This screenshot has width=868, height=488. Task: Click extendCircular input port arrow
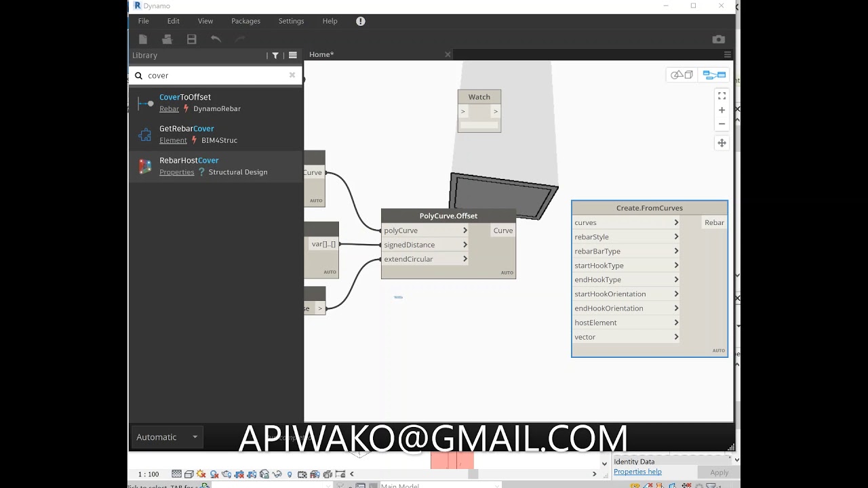(465, 259)
